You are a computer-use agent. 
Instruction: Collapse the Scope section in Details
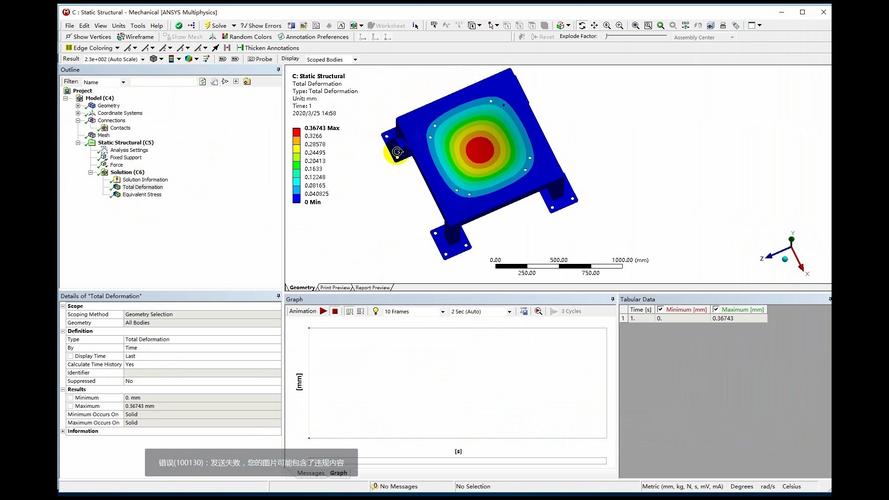click(x=64, y=306)
